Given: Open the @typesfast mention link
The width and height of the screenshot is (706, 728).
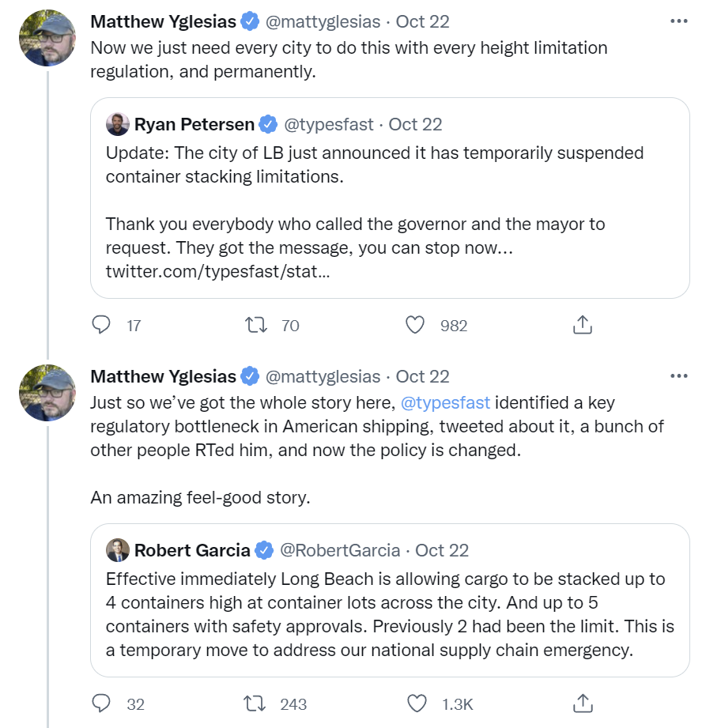Looking at the screenshot, I should 446,402.
